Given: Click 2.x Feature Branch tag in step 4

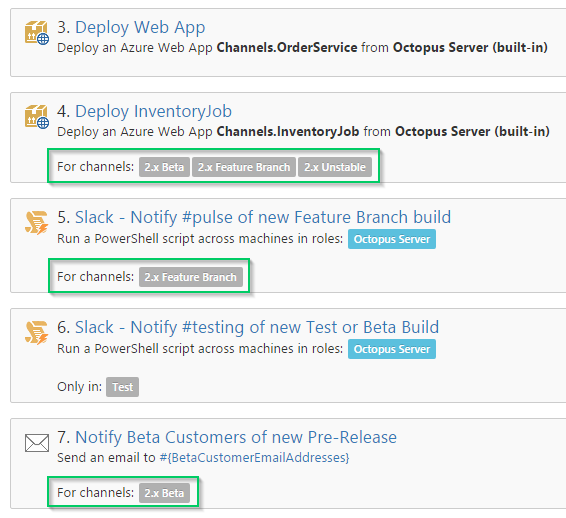Looking at the screenshot, I should pos(244,167).
